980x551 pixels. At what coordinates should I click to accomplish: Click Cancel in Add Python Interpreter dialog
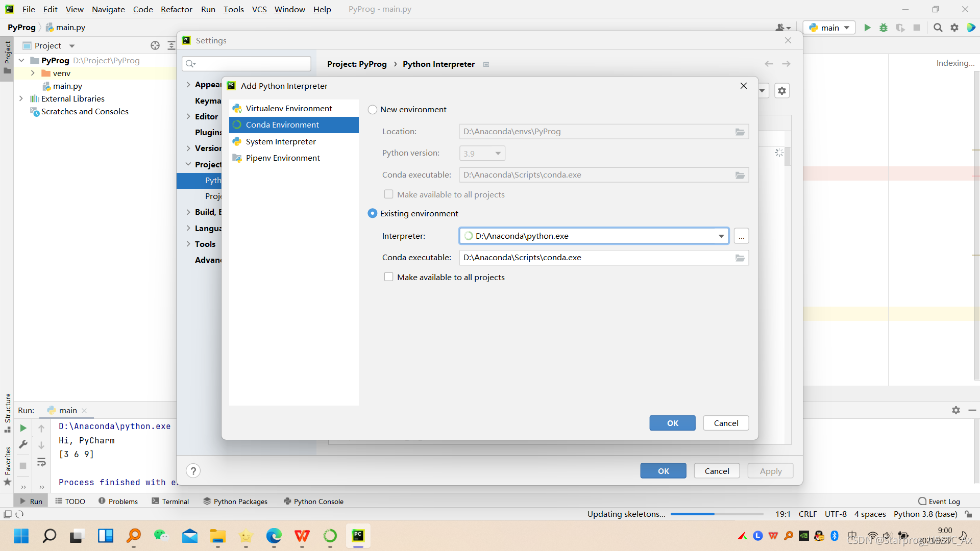click(x=725, y=423)
